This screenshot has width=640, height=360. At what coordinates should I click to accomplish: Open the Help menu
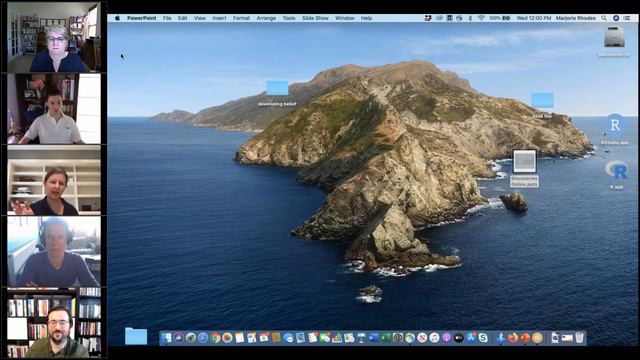pos(366,18)
